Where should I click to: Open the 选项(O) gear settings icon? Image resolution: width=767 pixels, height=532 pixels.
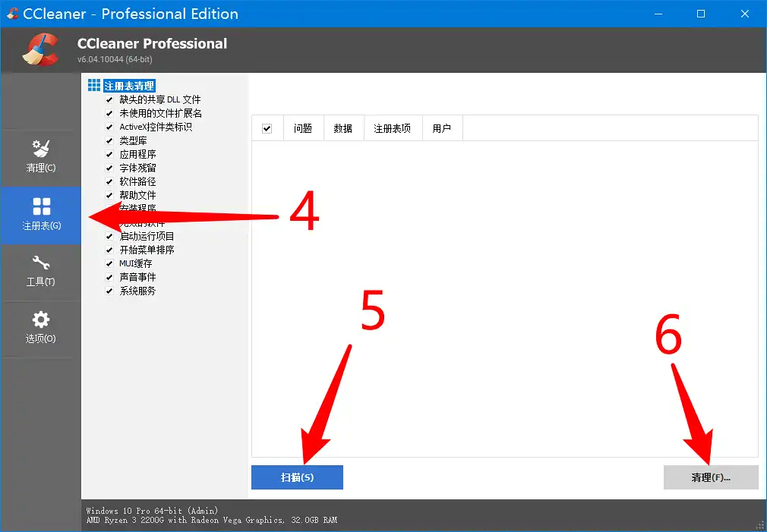pos(41,320)
